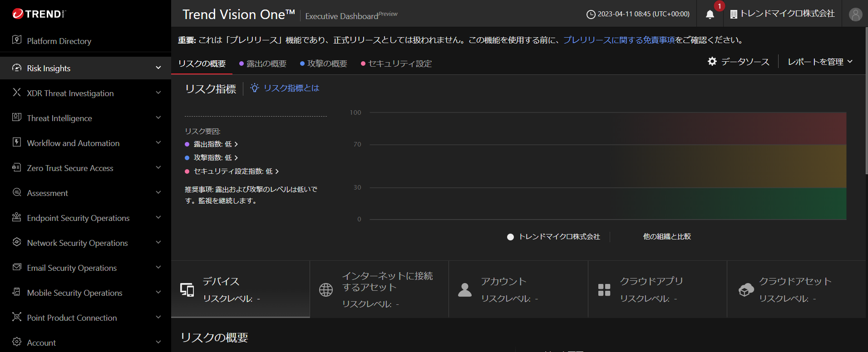The image size is (868, 352).
Task: Select the Cloud Apps grid icon
Action: (604, 289)
